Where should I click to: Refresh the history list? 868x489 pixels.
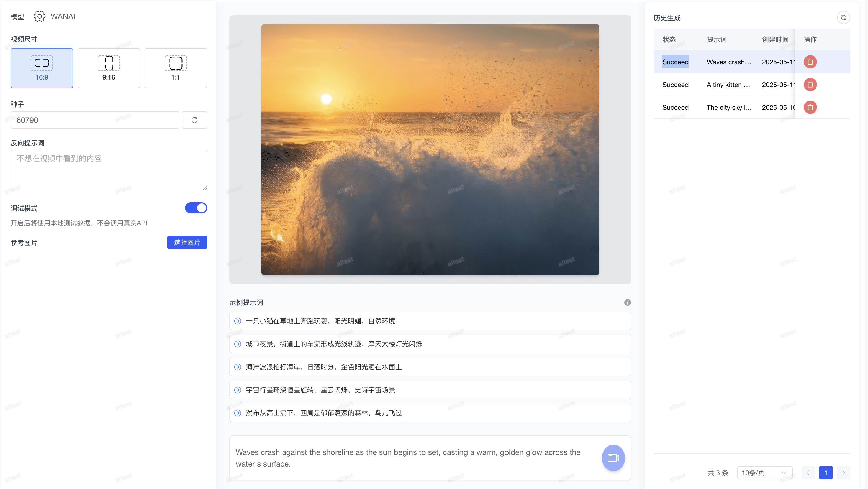[843, 17]
